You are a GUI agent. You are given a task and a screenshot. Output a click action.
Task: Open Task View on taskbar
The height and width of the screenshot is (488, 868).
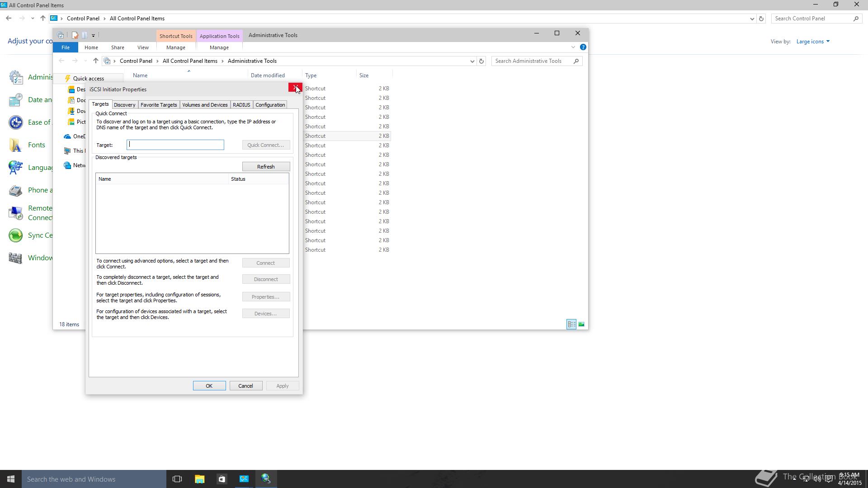(177, 479)
